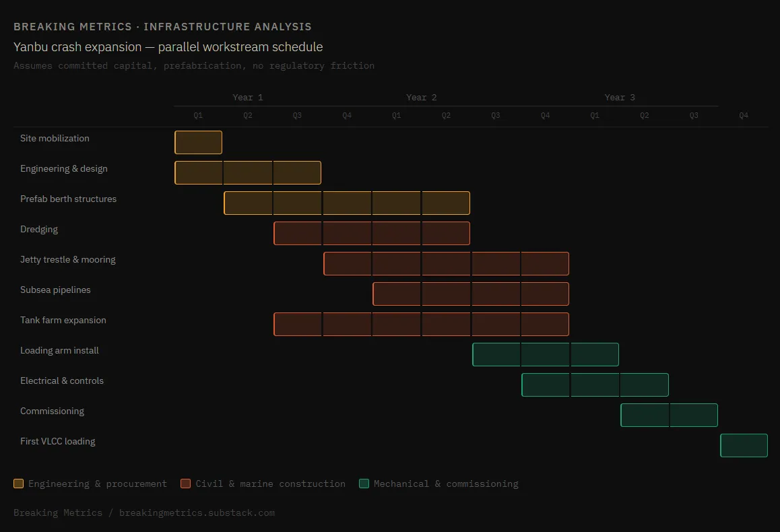
Task: Click the Yanbu crash expansion chart title
Action: click(168, 47)
